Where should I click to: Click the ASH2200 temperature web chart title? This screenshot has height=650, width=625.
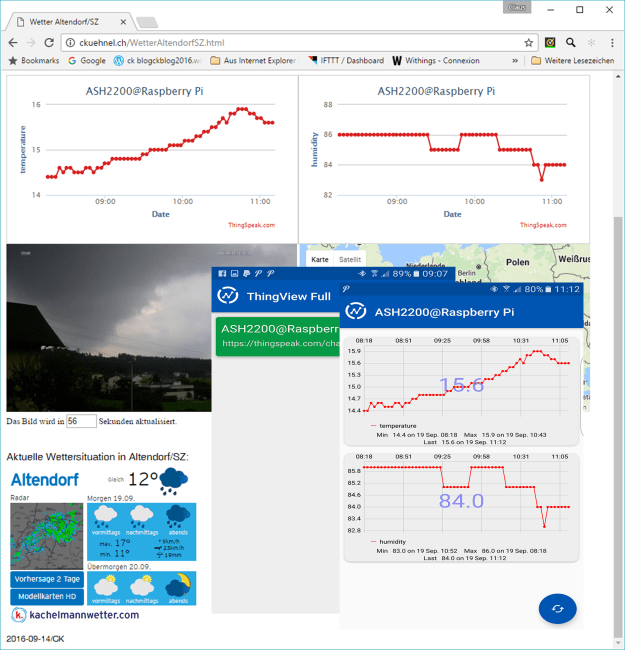click(x=144, y=91)
